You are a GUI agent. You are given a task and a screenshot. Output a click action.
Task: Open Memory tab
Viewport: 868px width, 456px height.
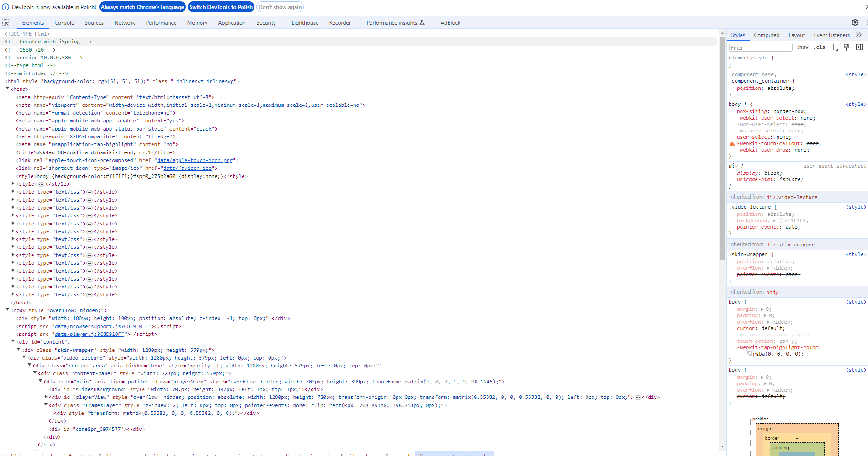click(197, 23)
